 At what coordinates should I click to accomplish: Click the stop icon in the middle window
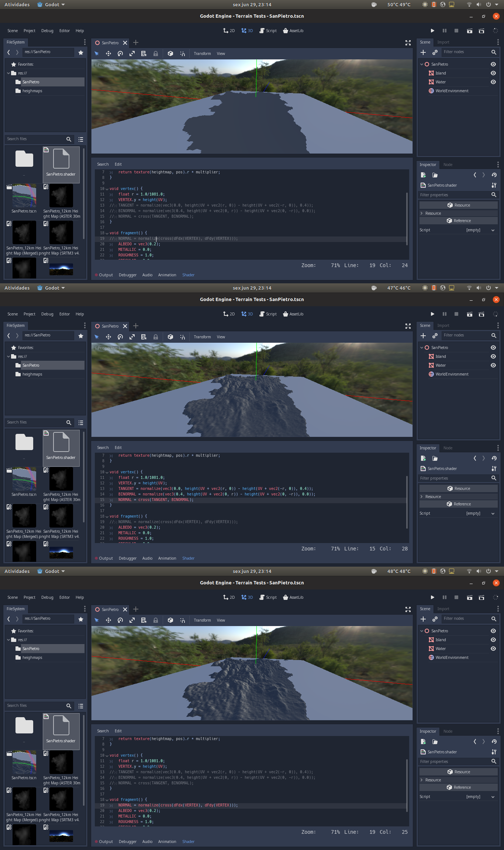(x=456, y=314)
